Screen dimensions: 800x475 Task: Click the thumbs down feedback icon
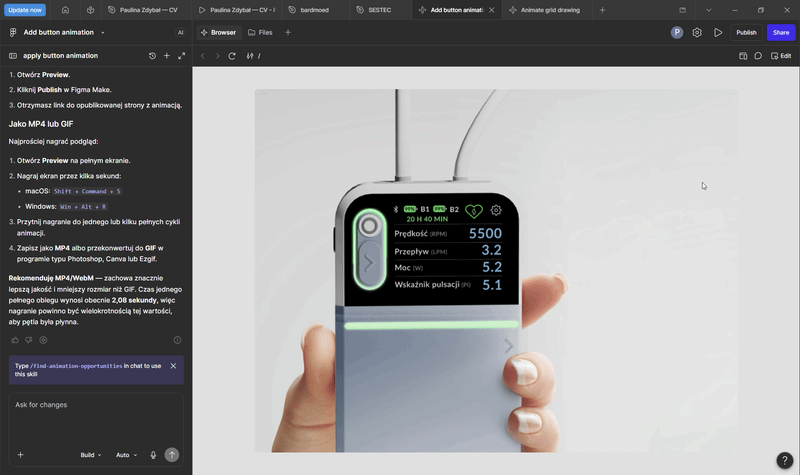click(29, 340)
